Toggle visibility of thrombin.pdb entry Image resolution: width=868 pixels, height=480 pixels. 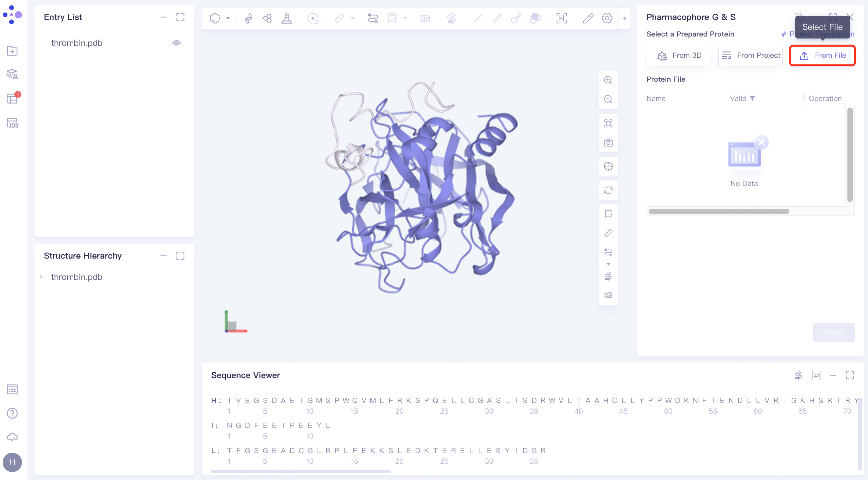coord(177,43)
